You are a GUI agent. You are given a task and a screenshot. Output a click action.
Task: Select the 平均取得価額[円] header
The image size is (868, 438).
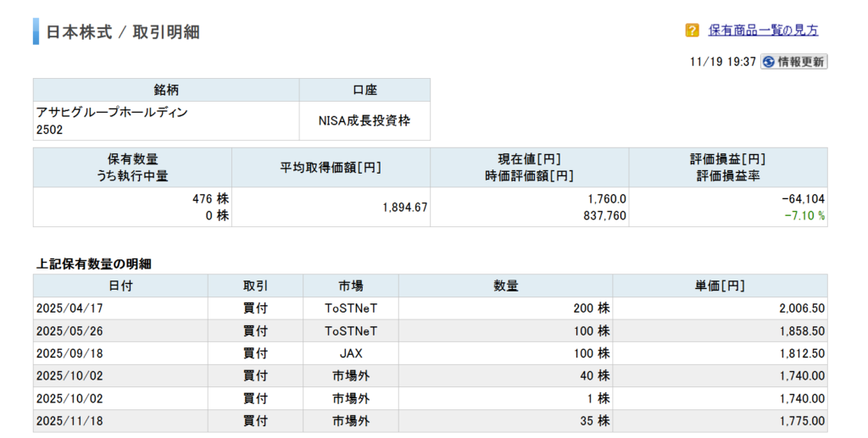point(331,167)
